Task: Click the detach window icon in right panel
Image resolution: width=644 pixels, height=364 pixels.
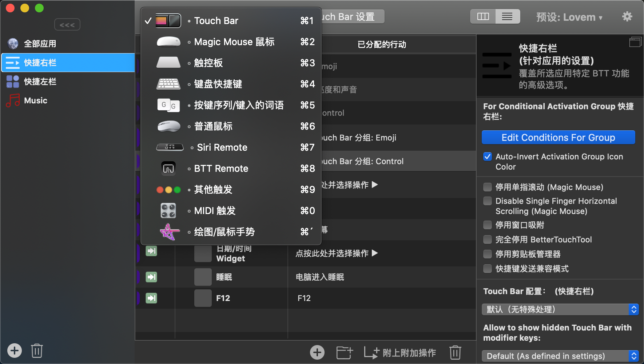Action: (x=635, y=42)
